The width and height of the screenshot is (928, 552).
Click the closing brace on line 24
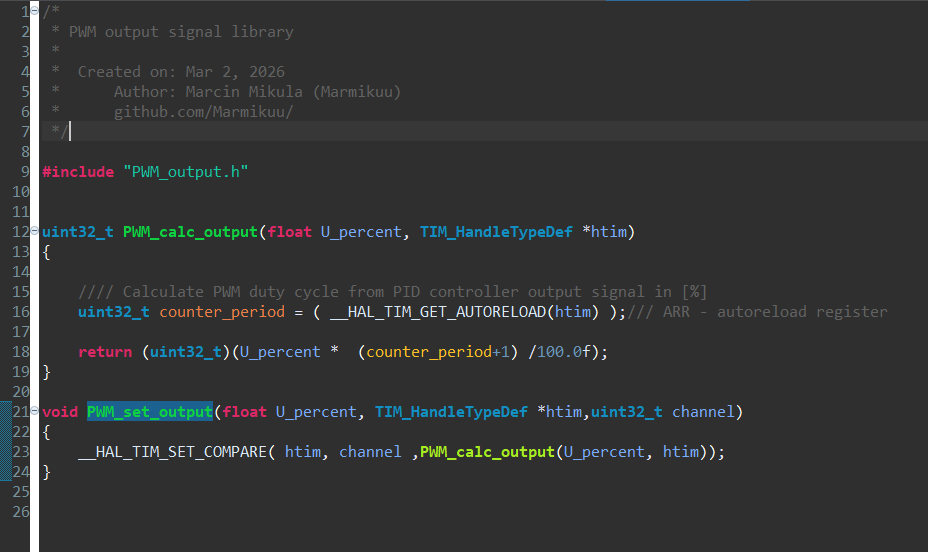[47, 472]
